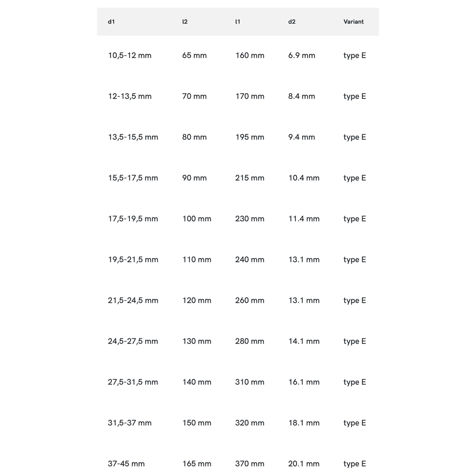Click the d1 column header
This screenshot has width=476, height=476.
pos(111,22)
